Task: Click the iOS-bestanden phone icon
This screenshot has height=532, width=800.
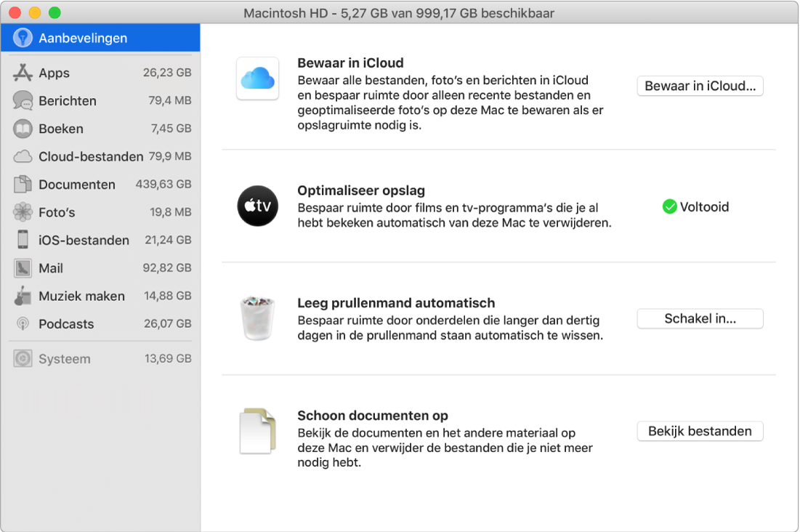Action: (x=23, y=239)
